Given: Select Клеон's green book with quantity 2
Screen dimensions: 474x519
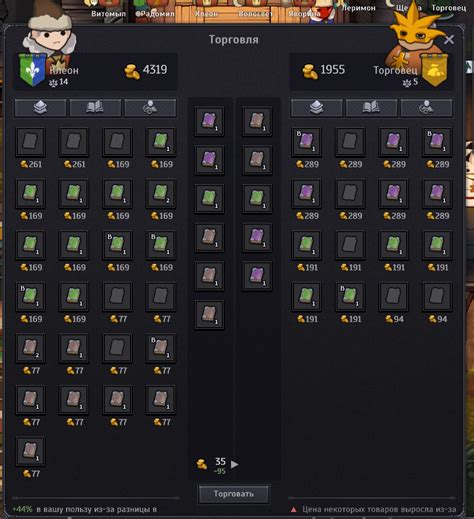Looking at the screenshot, I should (161, 194).
